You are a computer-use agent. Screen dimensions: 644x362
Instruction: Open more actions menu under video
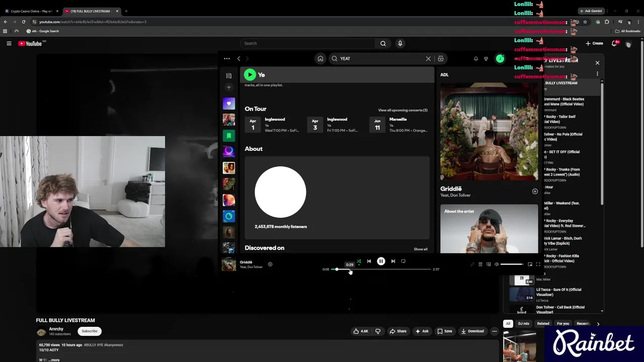pyautogui.click(x=494, y=331)
